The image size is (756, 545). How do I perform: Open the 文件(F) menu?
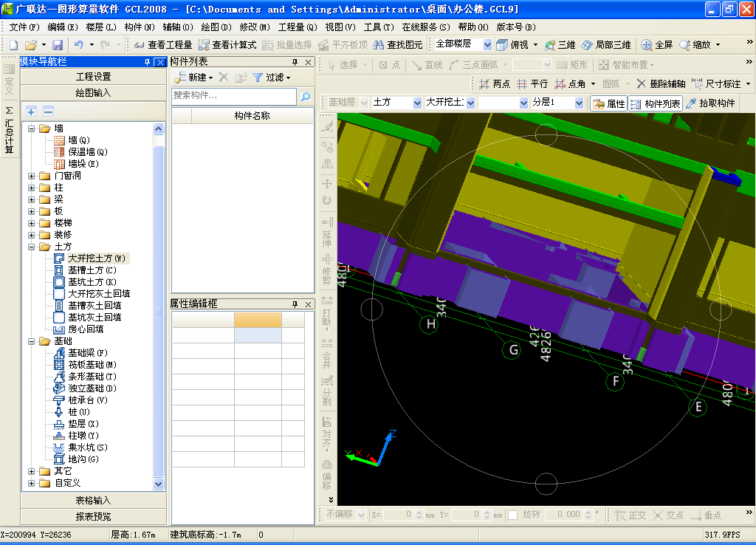tap(24, 27)
